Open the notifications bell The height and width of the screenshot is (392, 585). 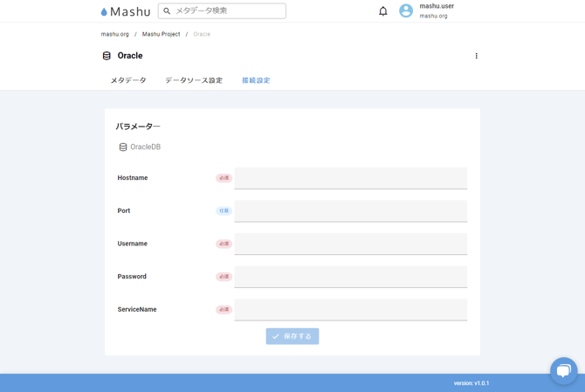(x=382, y=11)
